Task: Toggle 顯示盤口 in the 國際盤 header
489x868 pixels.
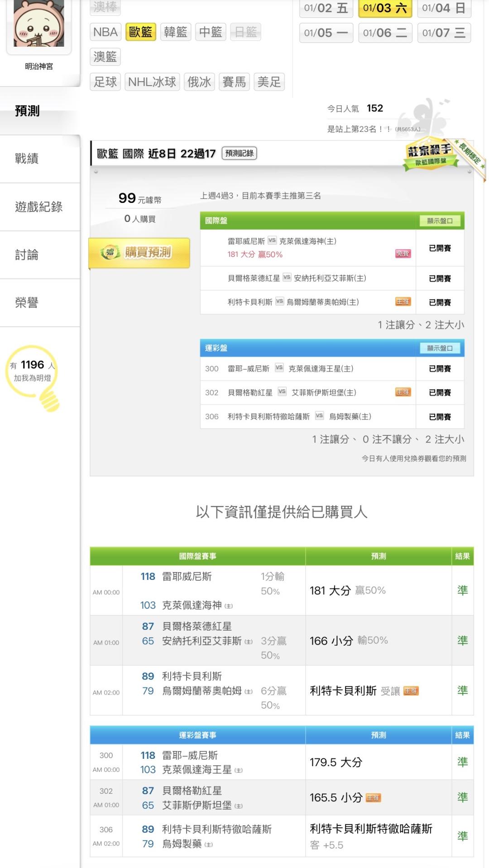Action: coord(440,221)
